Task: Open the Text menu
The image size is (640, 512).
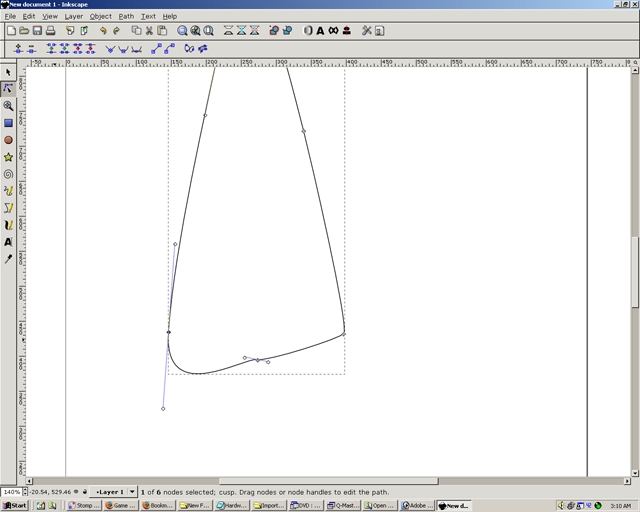Action: point(148,16)
